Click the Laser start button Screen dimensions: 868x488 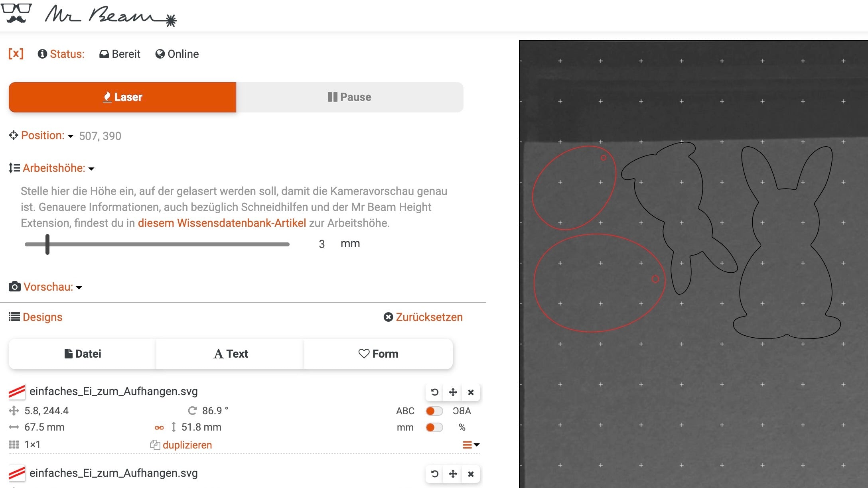tap(122, 97)
